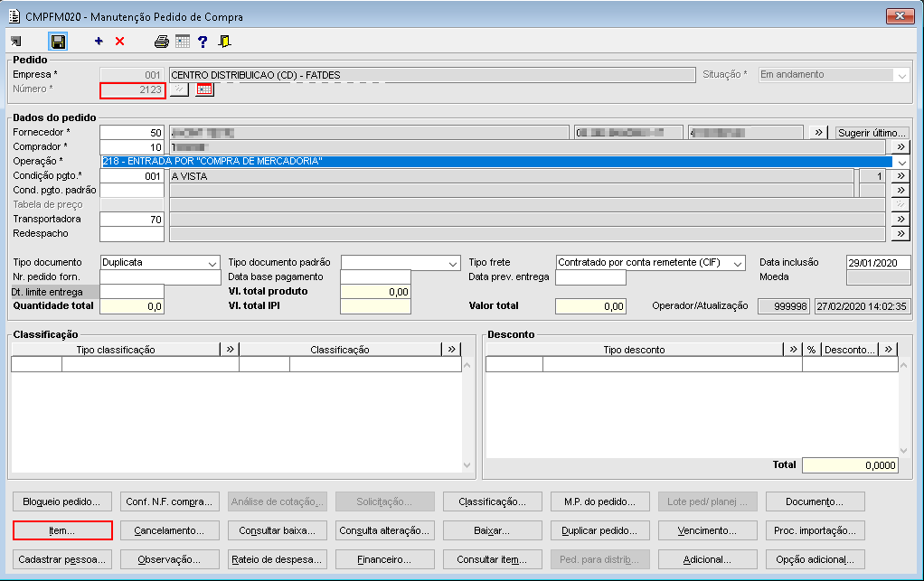Image resolution: width=924 pixels, height=581 pixels.
Task: Click Opção adicional... button
Action: tap(815, 559)
